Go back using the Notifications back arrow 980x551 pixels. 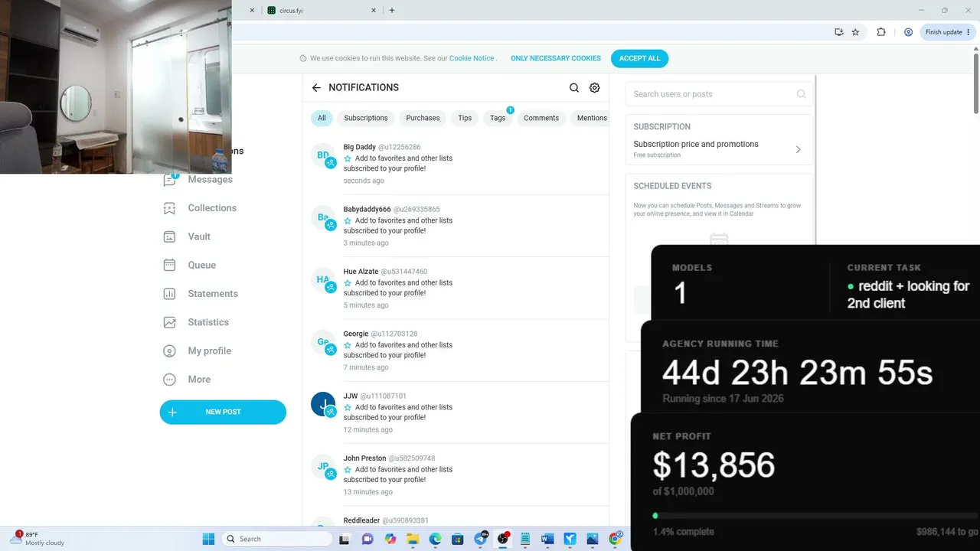pyautogui.click(x=316, y=88)
